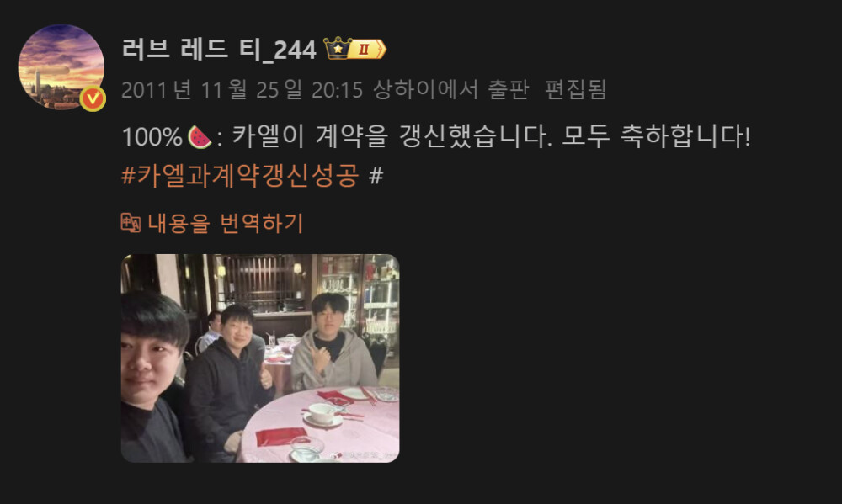Click the red napkin in the photo
Viewport: 842px width, 504px height.
pos(281,436)
